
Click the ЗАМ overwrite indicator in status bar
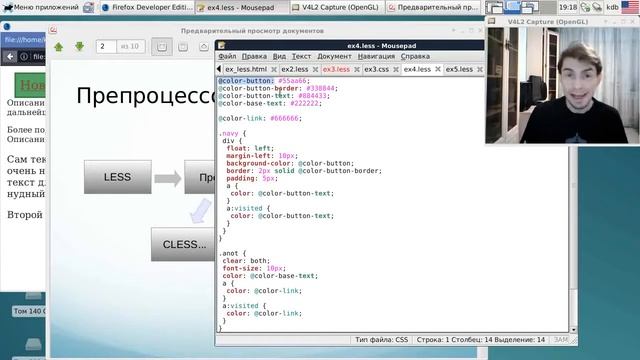[x=561, y=340]
